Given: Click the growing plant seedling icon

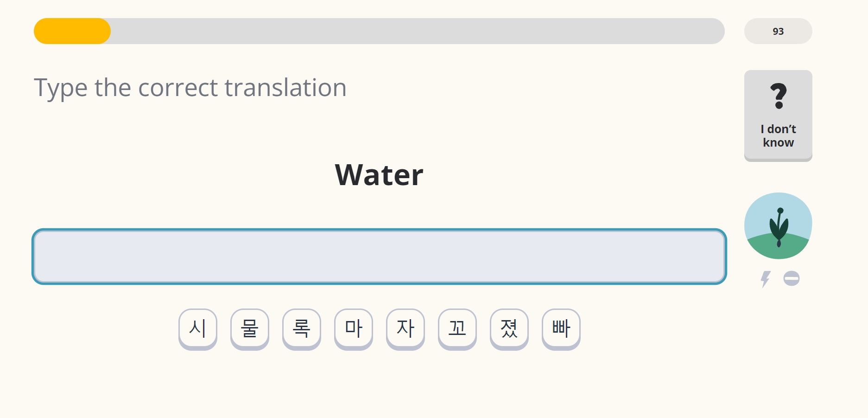Looking at the screenshot, I should coord(778,226).
